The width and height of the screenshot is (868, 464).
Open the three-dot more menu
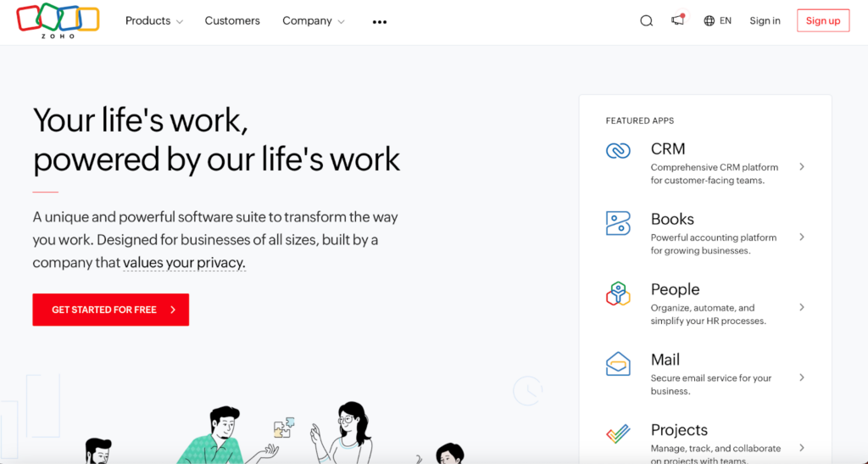coord(380,22)
